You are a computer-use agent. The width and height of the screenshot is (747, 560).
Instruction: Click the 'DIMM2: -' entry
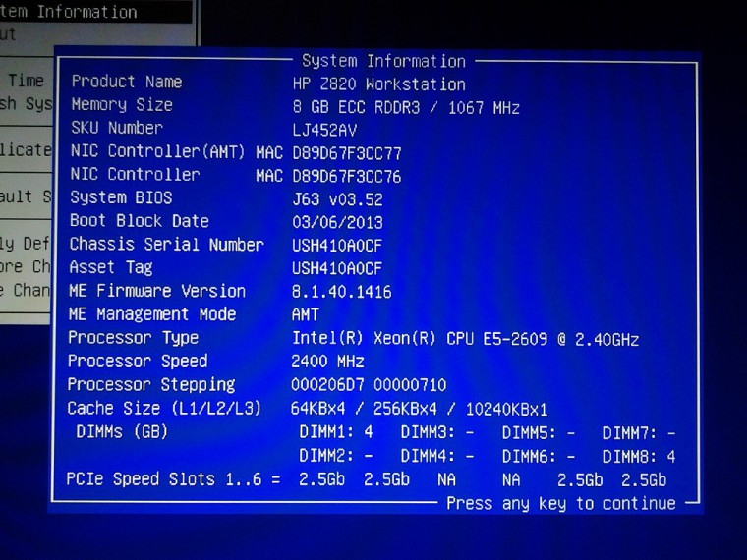336,456
